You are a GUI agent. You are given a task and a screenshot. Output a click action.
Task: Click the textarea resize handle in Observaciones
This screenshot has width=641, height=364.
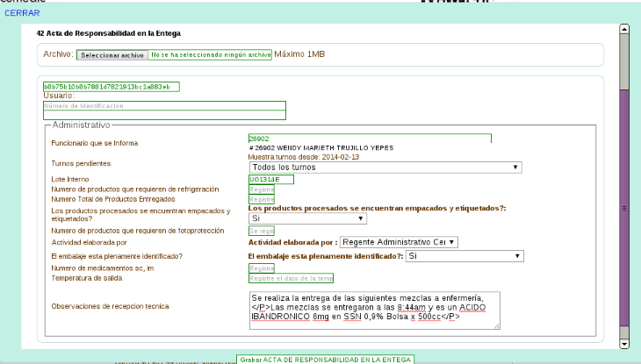[x=496, y=326]
